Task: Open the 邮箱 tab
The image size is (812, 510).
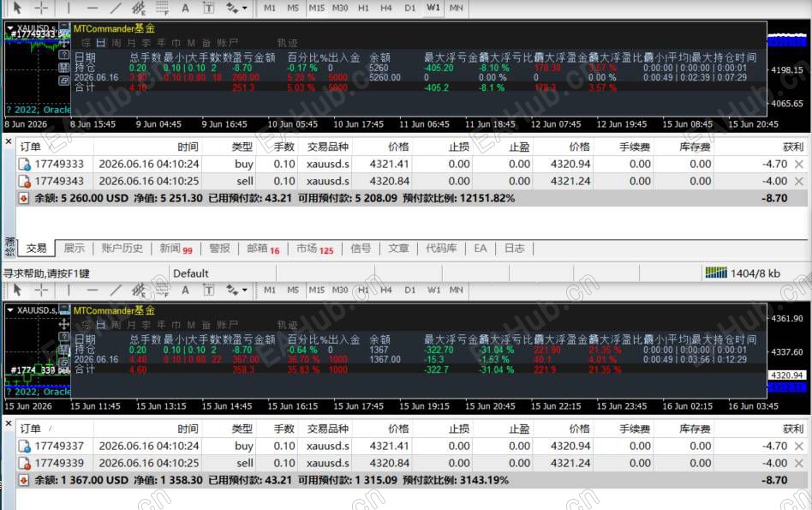Action: [x=263, y=249]
